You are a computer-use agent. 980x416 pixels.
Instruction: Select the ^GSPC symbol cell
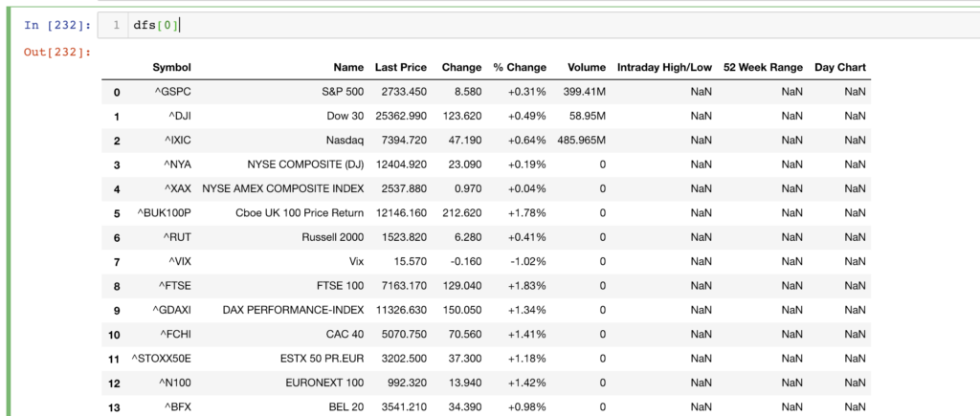point(173,92)
